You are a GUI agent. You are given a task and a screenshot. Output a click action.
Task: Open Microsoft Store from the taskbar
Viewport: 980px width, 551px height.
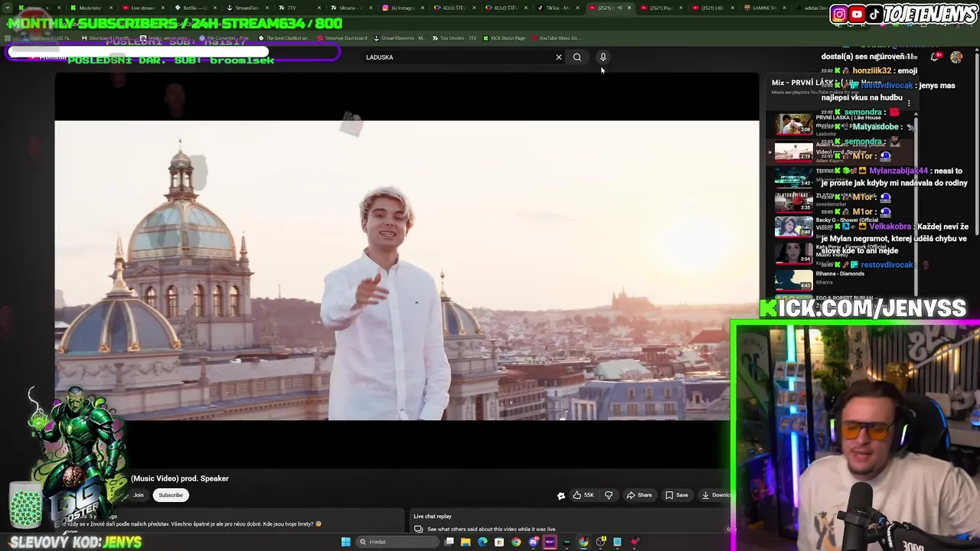pos(499,542)
